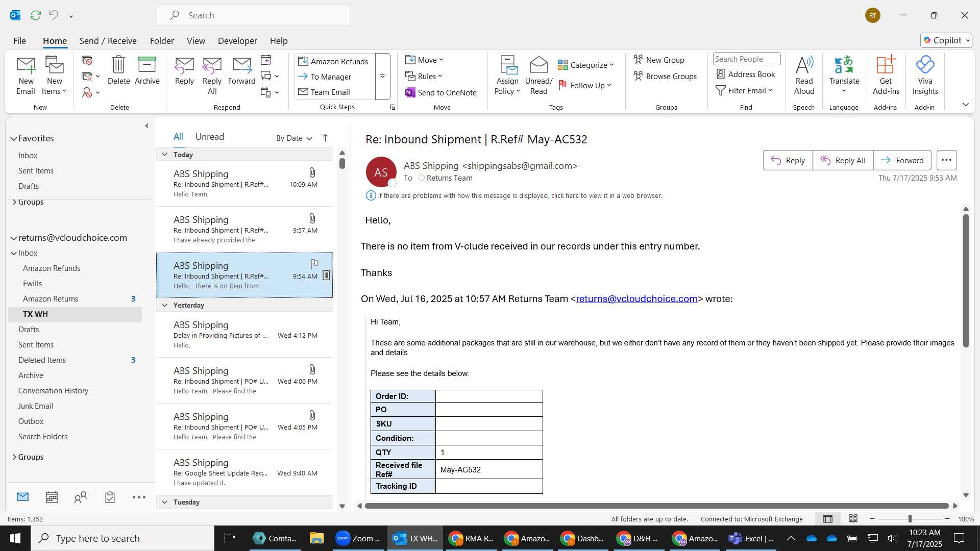Open File Explorer from taskbar
The width and height of the screenshot is (980, 551).
point(316,538)
